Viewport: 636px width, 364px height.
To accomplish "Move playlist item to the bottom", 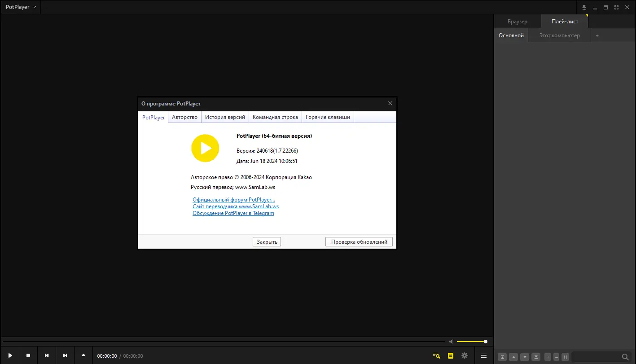I will 536,357.
